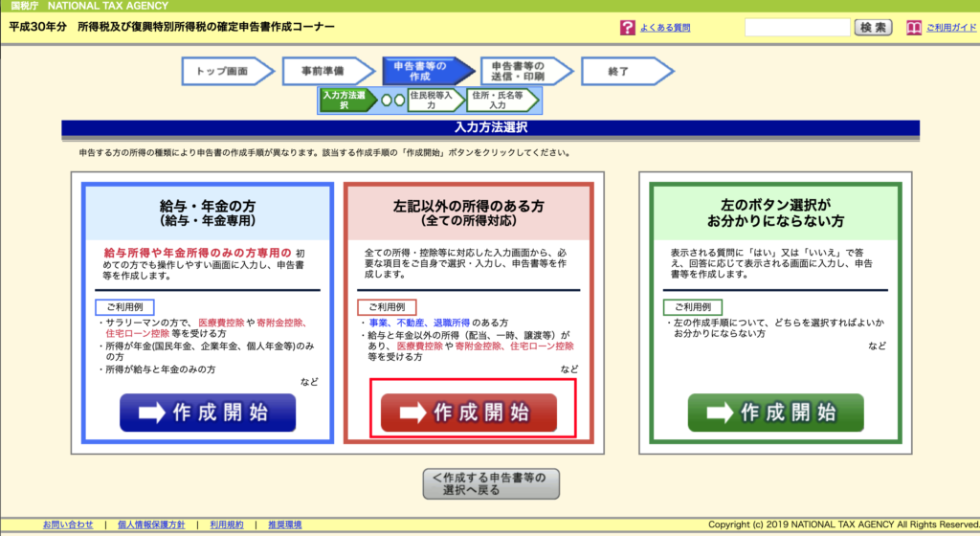Select the 申告書等の作成 step
This screenshot has height=536, width=980.
pos(421,71)
